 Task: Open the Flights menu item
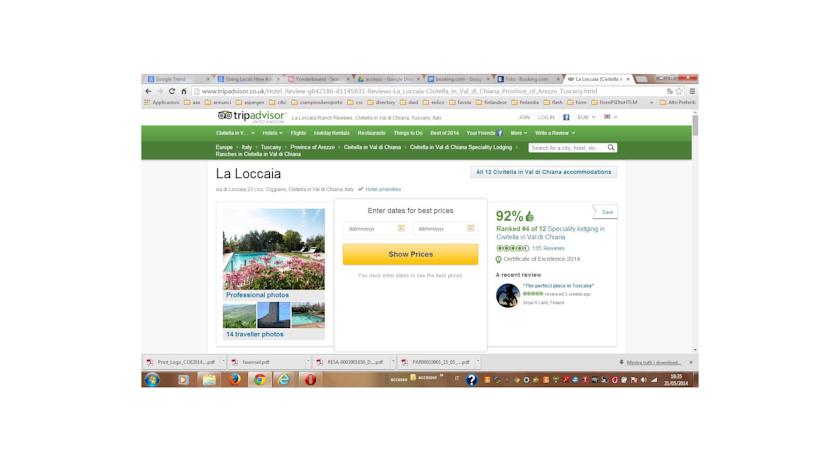pos(298,133)
